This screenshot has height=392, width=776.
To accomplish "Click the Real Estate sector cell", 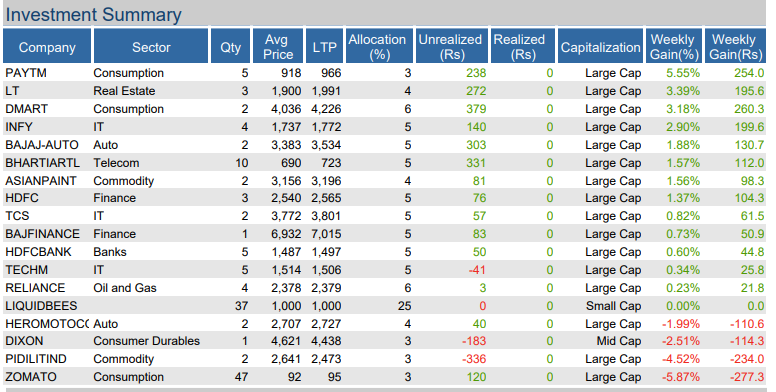I will (124, 91).
